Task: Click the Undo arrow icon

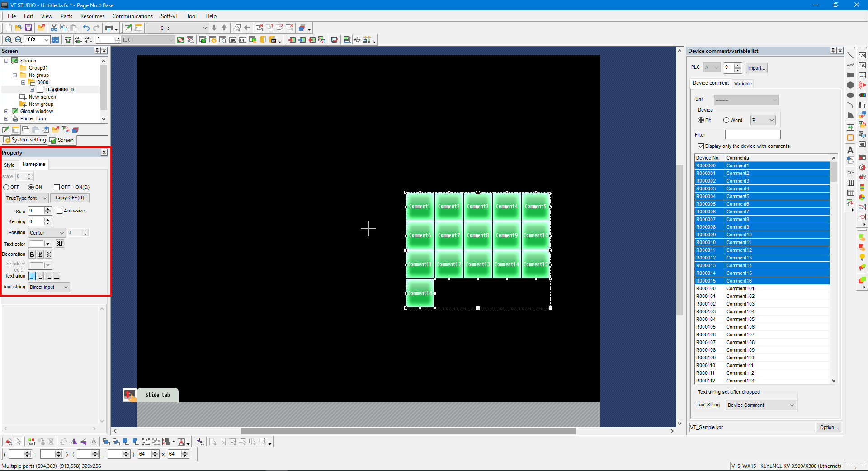Action: (86, 28)
